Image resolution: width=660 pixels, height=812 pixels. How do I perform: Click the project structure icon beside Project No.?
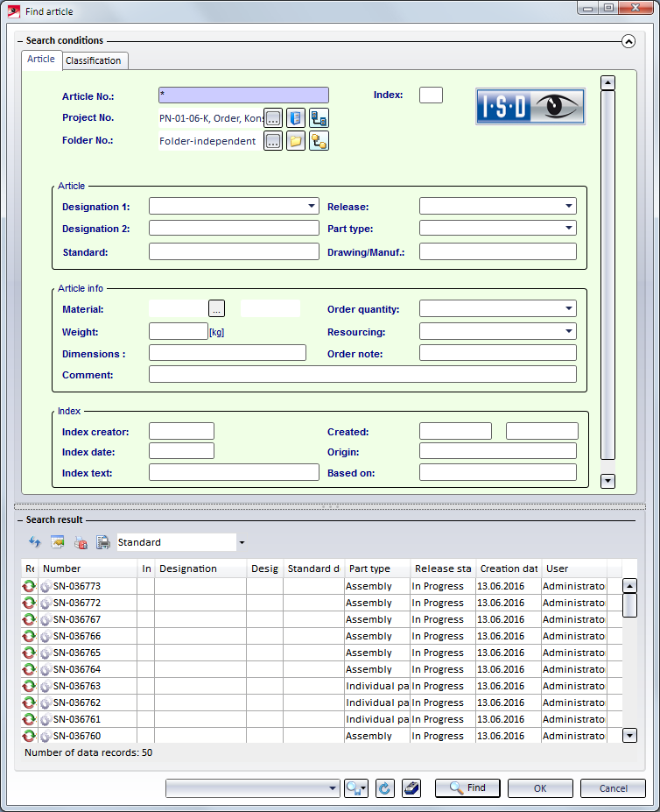(x=319, y=118)
